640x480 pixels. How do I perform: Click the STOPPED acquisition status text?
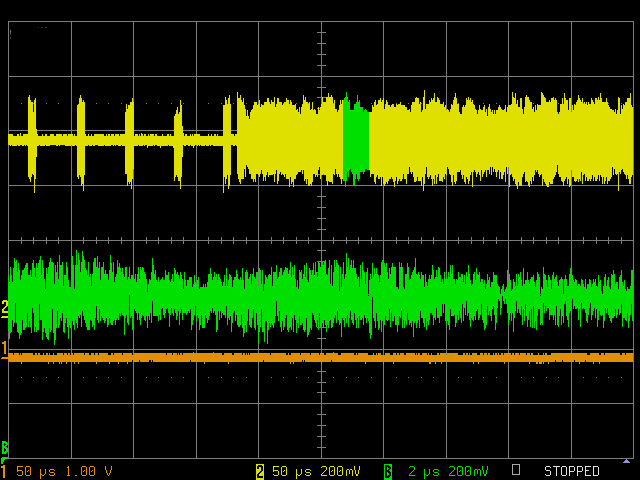tap(572, 471)
